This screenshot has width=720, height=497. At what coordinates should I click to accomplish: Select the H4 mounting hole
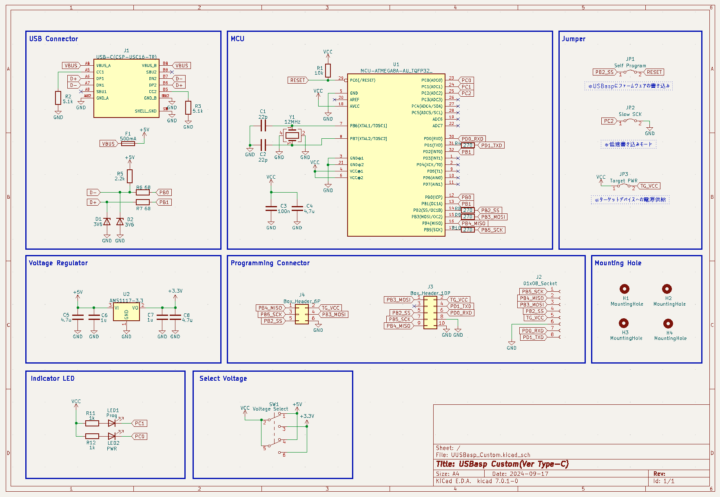[x=668, y=324]
